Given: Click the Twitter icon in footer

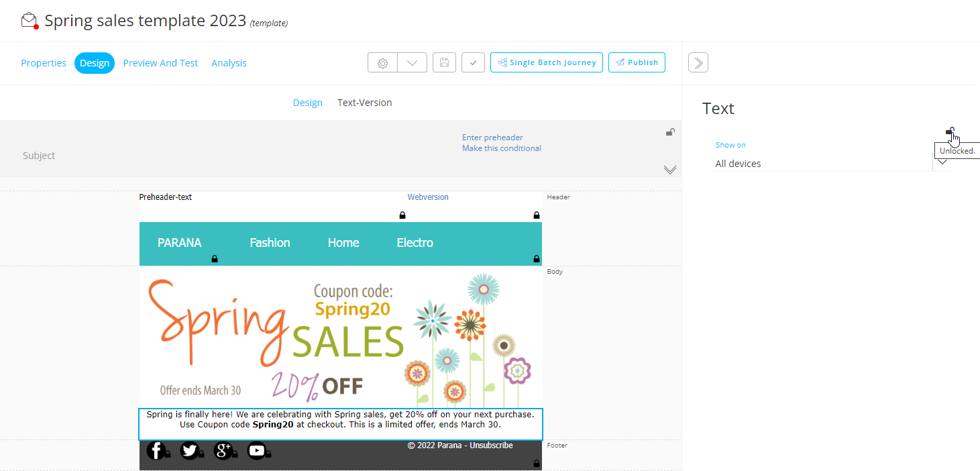Looking at the screenshot, I should click(x=190, y=451).
